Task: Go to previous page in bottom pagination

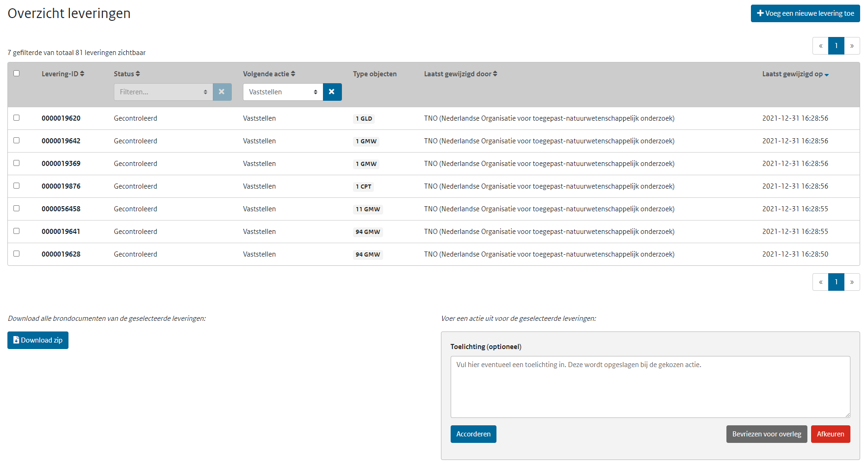Action: [x=820, y=282]
